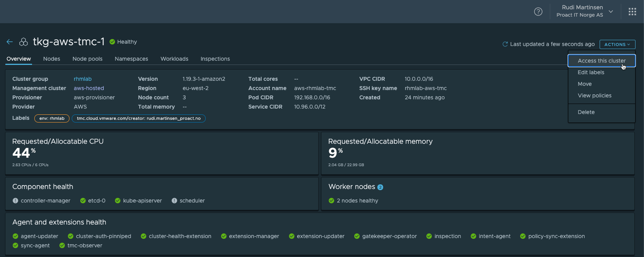Click the agent-updater health check icon
The height and width of the screenshot is (257, 644).
(15, 236)
